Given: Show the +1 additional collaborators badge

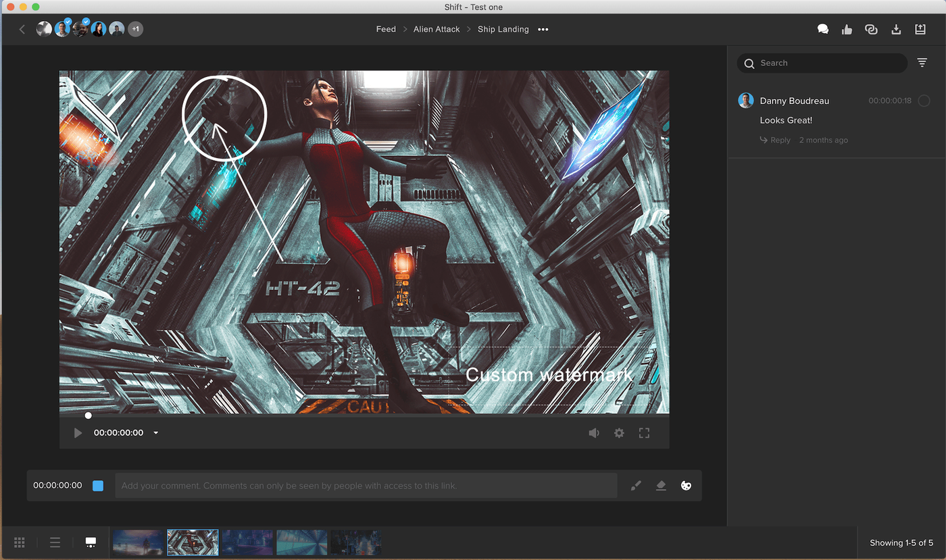Looking at the screenshot, I should tap(135, 29).
